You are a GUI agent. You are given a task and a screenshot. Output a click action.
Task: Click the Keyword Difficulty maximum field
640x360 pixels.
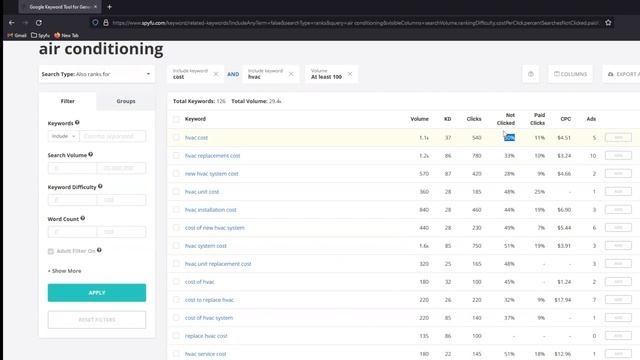coord(121,200)
